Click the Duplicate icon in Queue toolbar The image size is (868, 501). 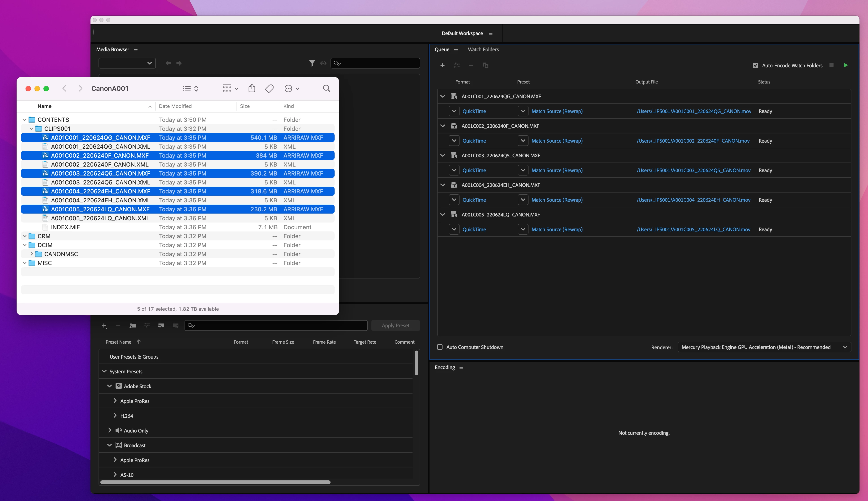(485, 65)
